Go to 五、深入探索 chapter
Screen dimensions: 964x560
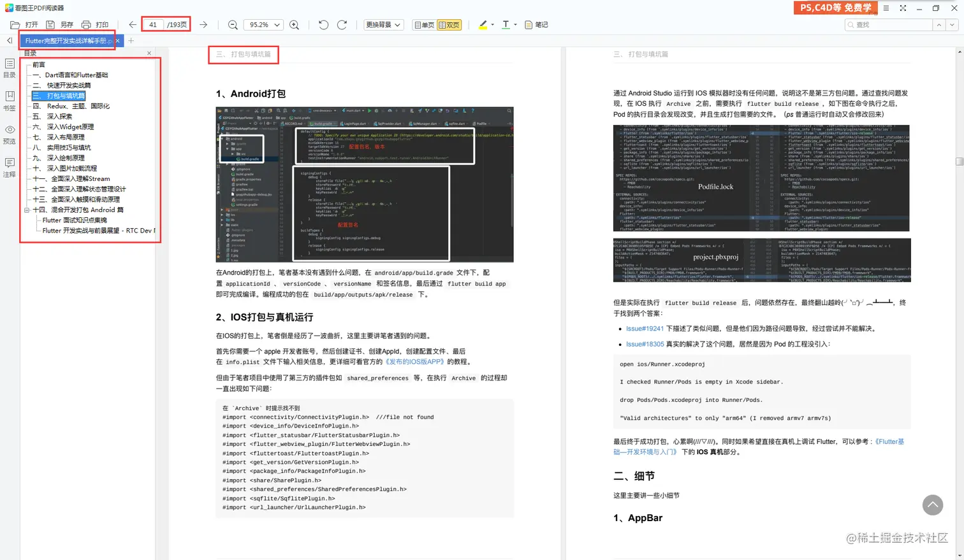pyautogui.click(x=52, y=117)
